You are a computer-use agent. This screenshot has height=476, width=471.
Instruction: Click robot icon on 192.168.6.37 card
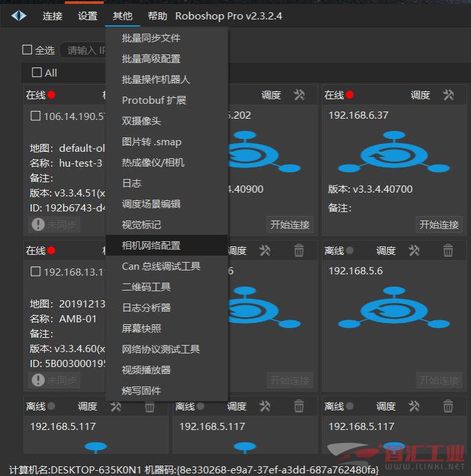[394, 152]
